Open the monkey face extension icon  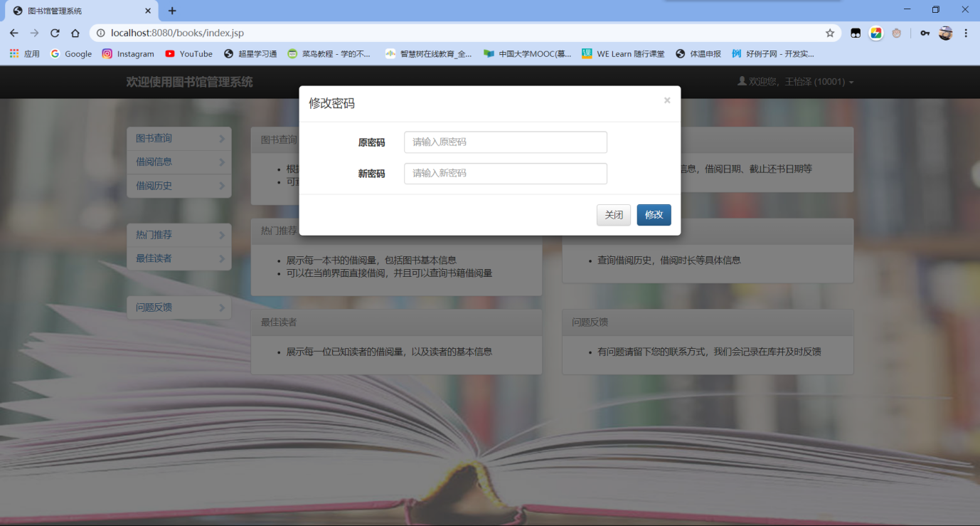pos(896,33)
